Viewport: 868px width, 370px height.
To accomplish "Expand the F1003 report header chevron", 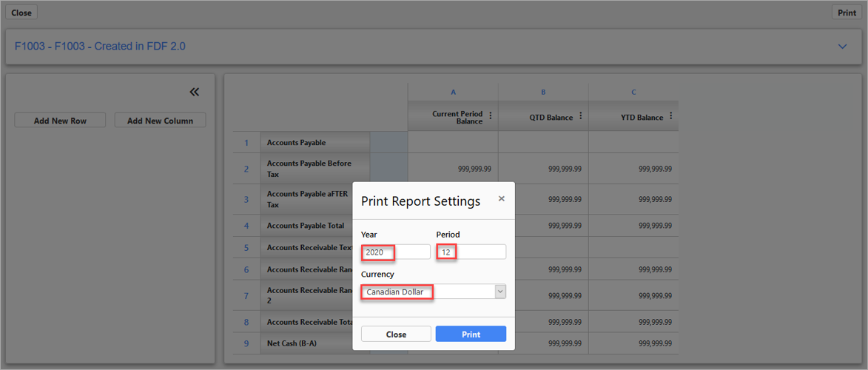I will click(842, 47).
